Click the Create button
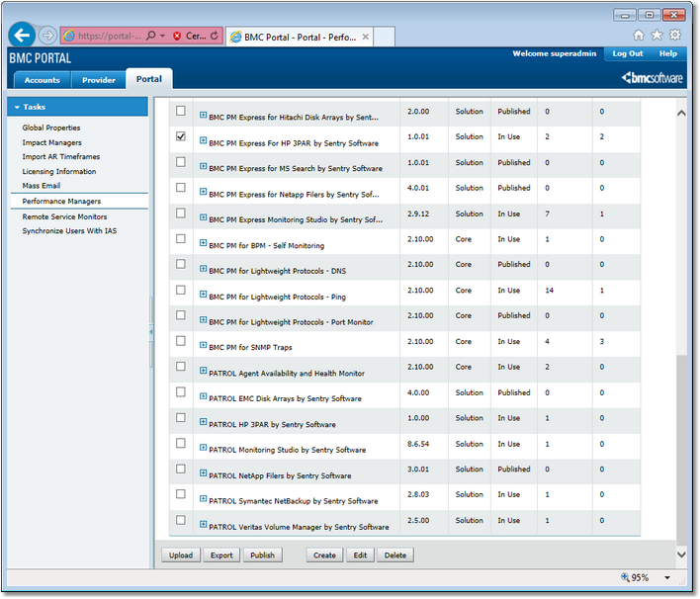Image resolution: width=700 pixels, height=599 pixels. click(x=324, y=556)
